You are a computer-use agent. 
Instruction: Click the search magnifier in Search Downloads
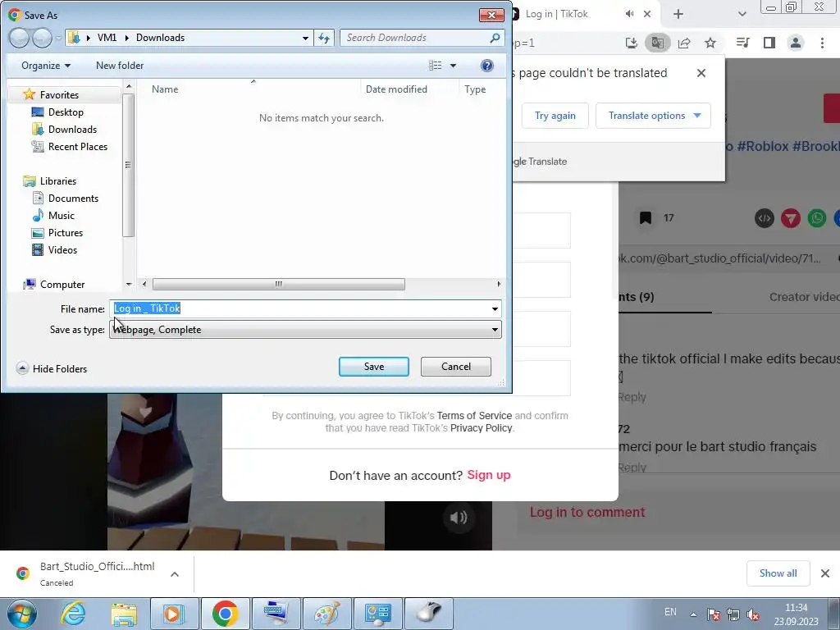tap(495, 38)
